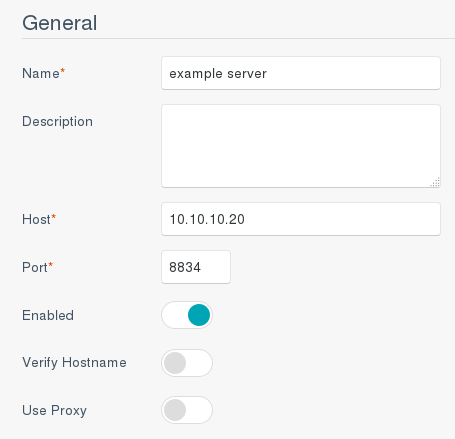Image resolution: width=455 pixels, height=439 pixels.
Task: Click the Enabled label text
Action: coord(48,315)
